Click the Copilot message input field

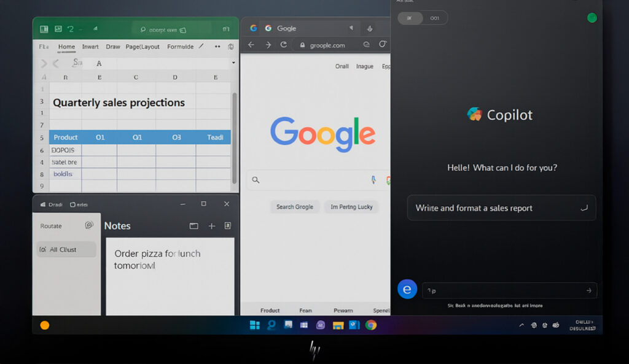[509, 290]
